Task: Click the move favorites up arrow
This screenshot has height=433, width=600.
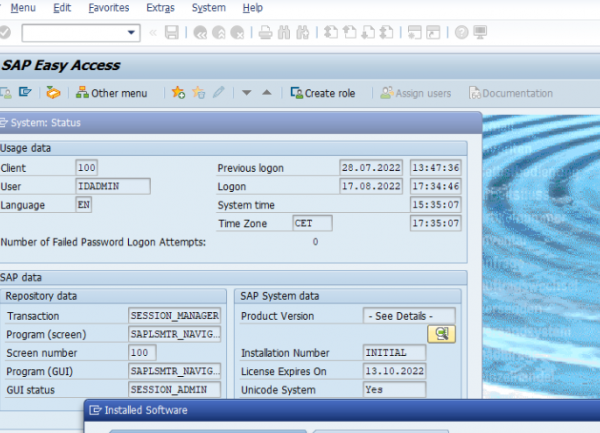Action: tap(266, 93)
